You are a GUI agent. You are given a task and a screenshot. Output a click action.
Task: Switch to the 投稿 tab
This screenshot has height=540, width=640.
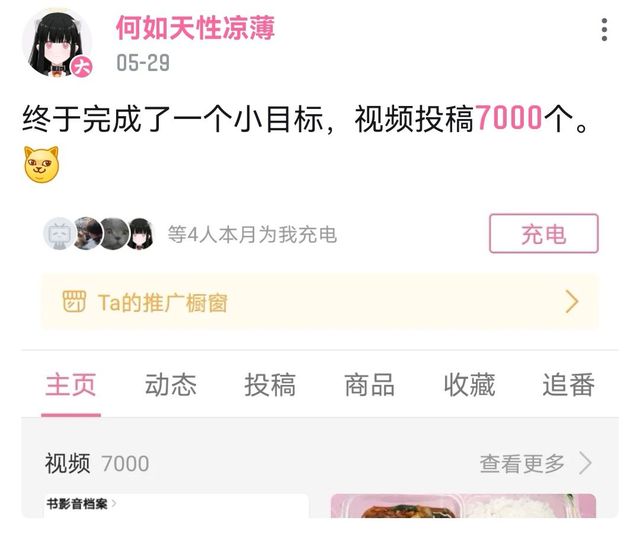click(x=270, y=385)
